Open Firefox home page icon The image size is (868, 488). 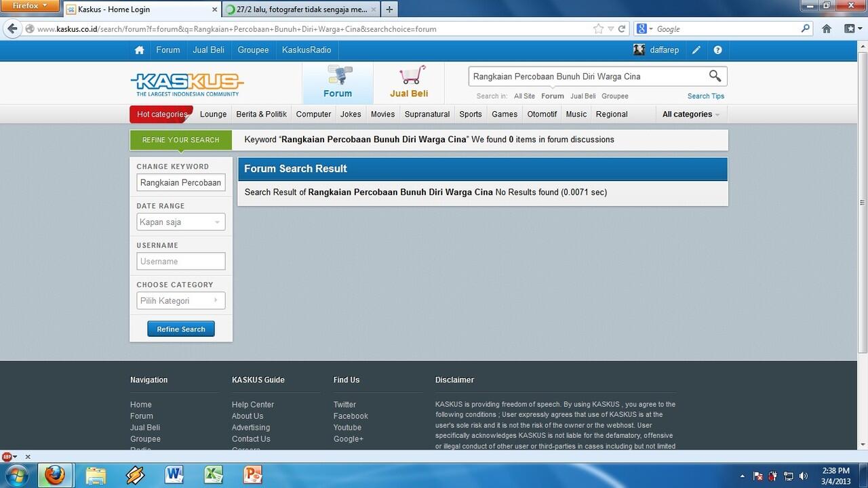[827, 28]
